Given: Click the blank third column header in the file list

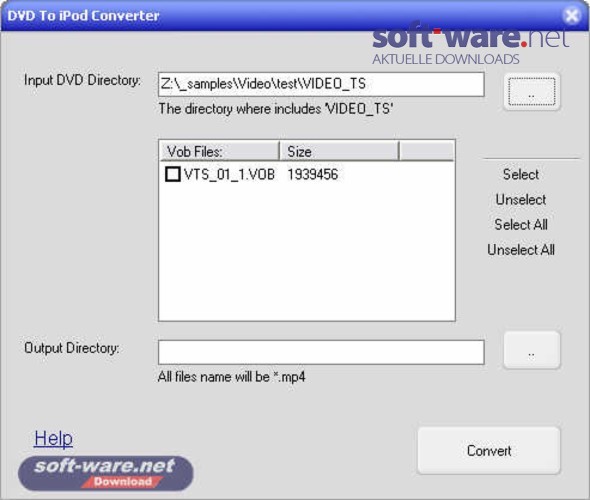Looking at the screenshot, I should (427, 151).
